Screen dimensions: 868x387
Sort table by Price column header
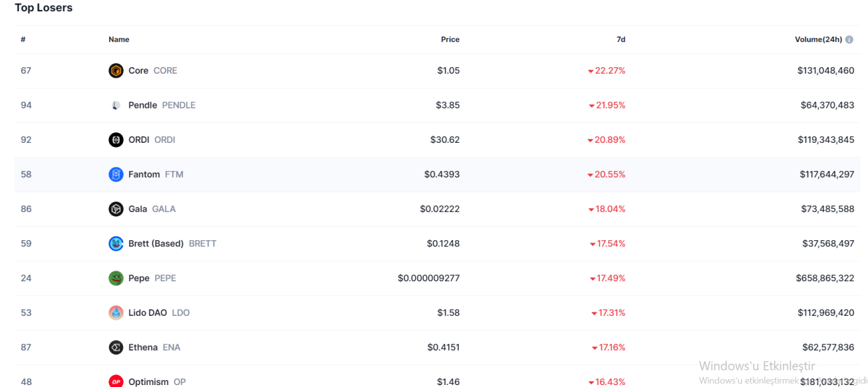450,39
